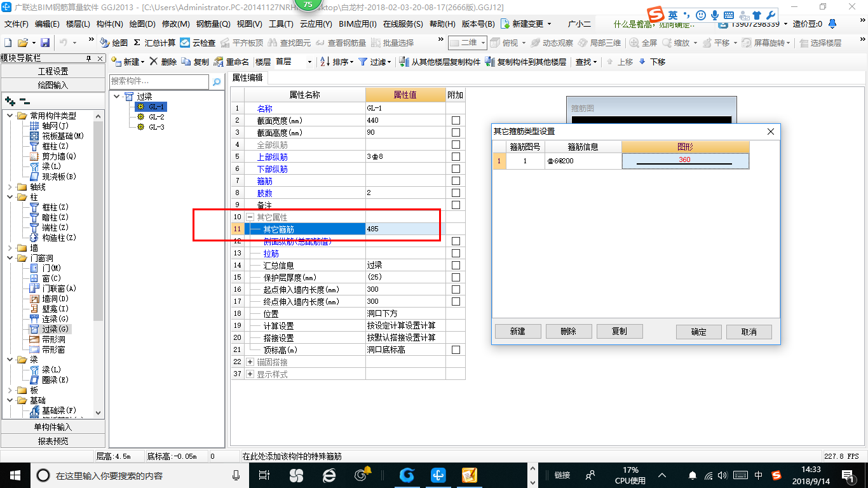Click the collapse-all minus icon in navigator
The height and width of the screenshot is (488, 868).
[24, 100]
